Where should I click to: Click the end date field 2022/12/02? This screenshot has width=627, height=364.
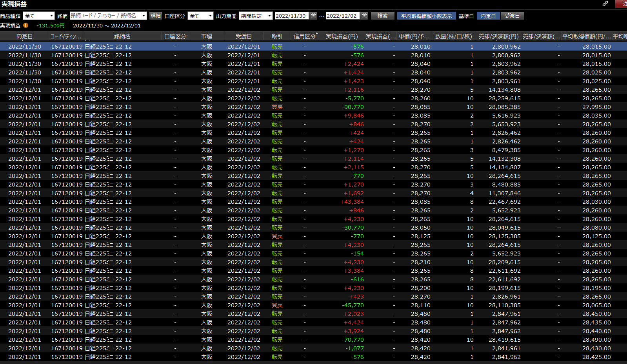pyautogui.click(x=343, y=16)
